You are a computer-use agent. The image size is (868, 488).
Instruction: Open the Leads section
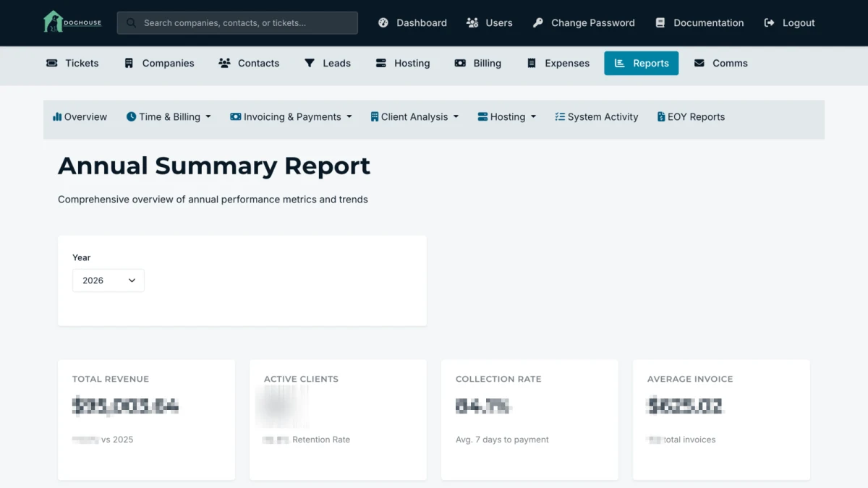[x=328, y=63]
